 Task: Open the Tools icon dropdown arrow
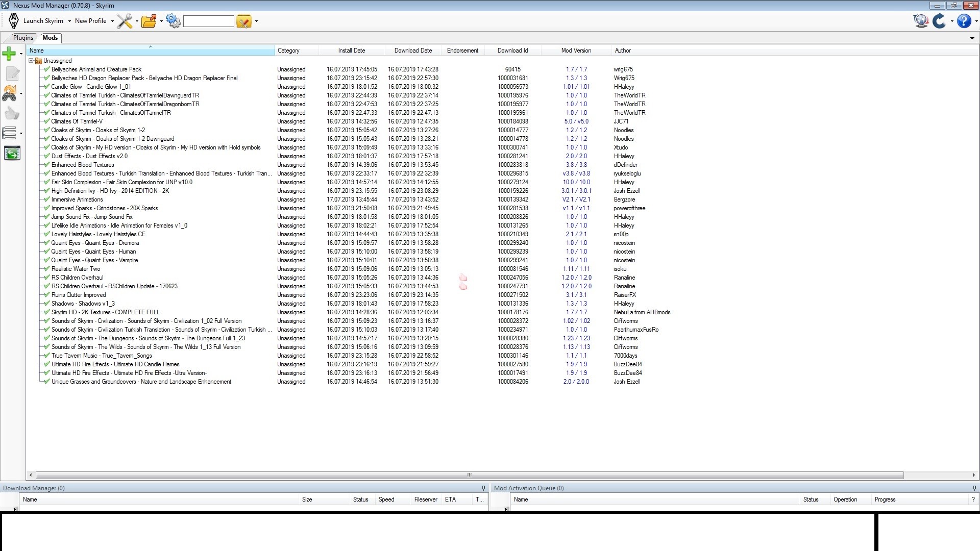click(137, 21)
